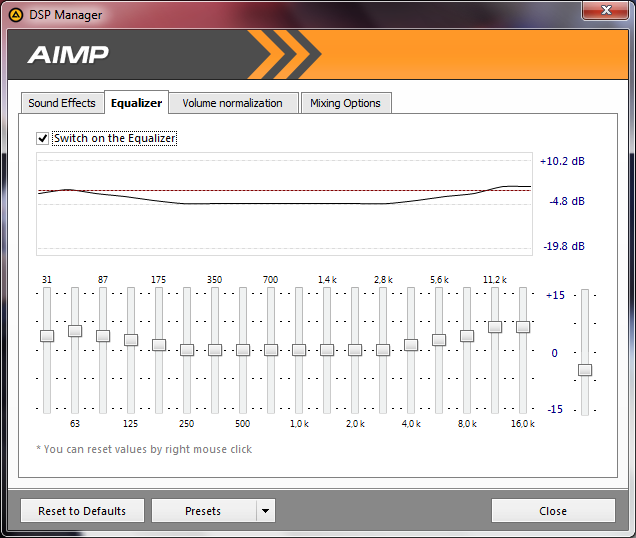Click the 700 Hz band slider handle

point(271,350)
